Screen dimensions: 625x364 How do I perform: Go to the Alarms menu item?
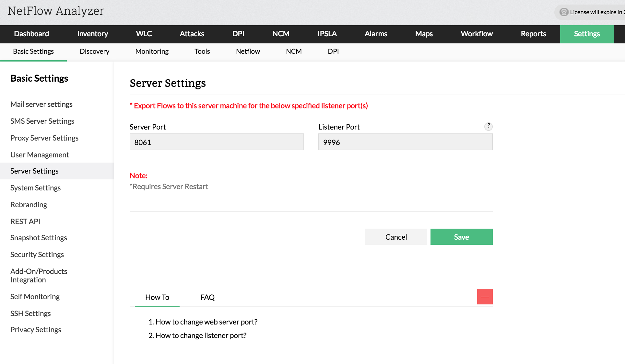376,34
